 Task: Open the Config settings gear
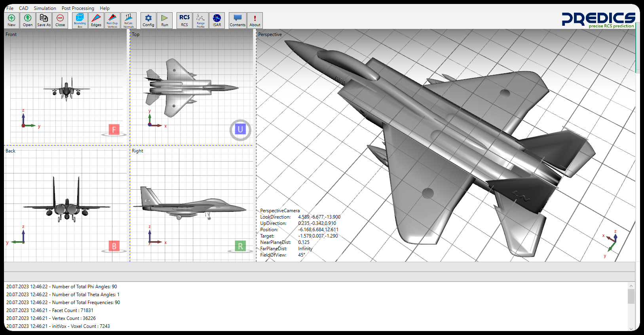(x=148, y=20)
